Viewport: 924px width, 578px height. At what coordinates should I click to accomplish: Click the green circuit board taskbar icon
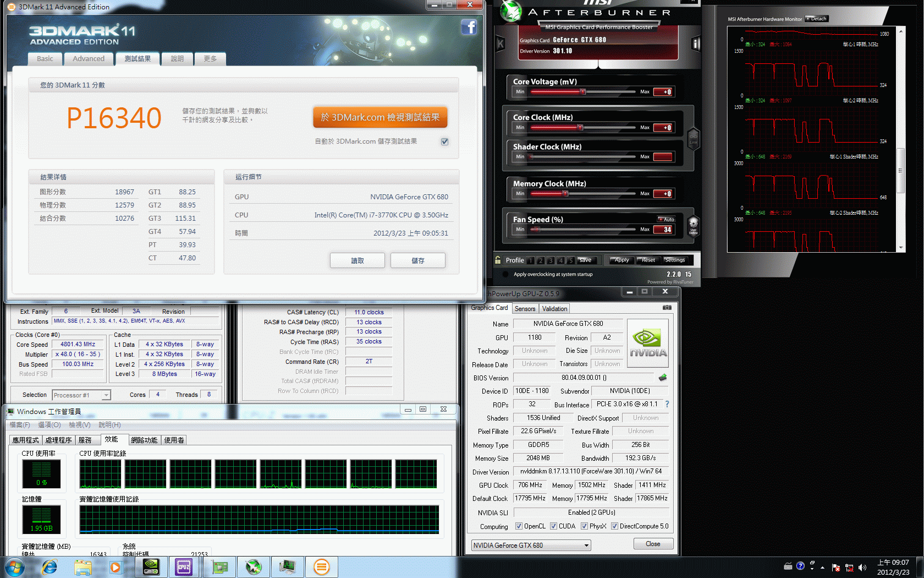pos(219,567)
